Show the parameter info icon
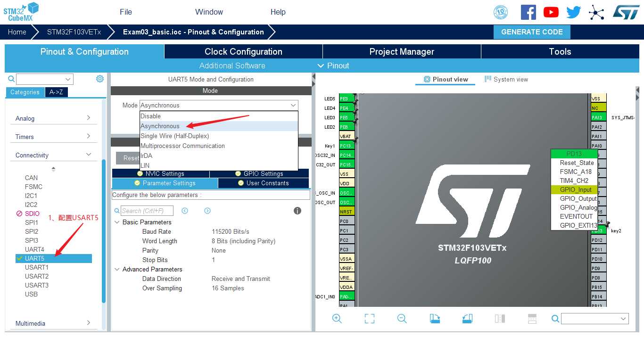This screenshot has width=644, height=337. 297,211
